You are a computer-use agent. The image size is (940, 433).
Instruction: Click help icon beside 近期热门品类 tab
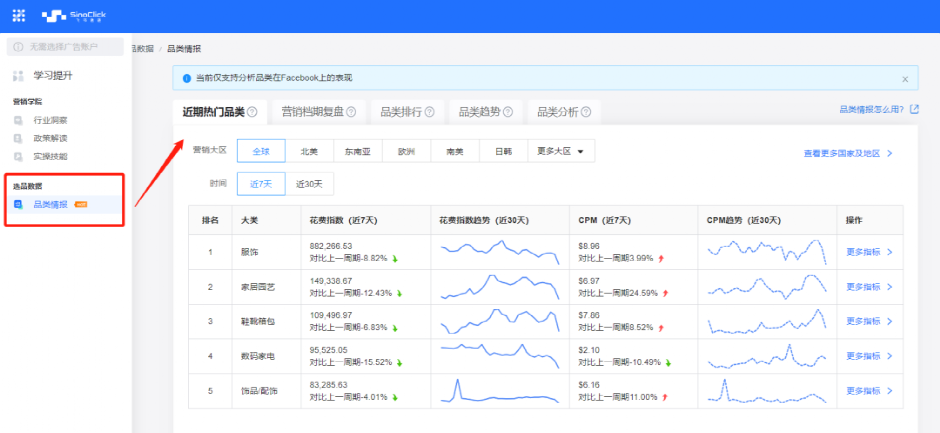point(252,112)
